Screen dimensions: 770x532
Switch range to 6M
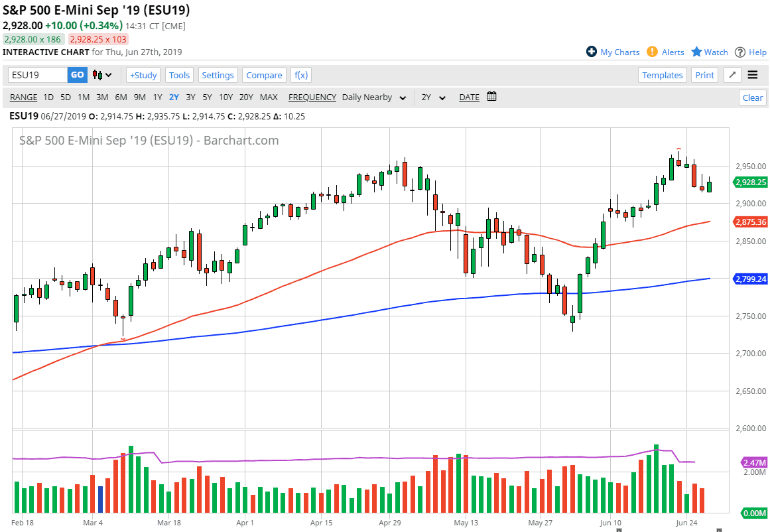tap(121, 98)
